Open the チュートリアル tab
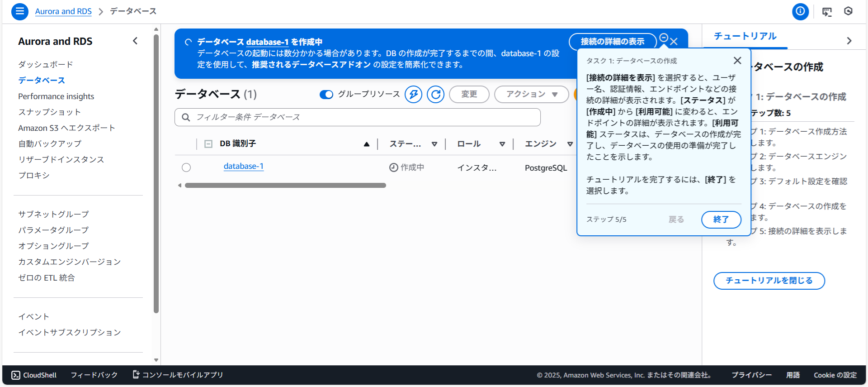Image resolution: width=868 pixels, height=387 pixels. coord(745,36)
